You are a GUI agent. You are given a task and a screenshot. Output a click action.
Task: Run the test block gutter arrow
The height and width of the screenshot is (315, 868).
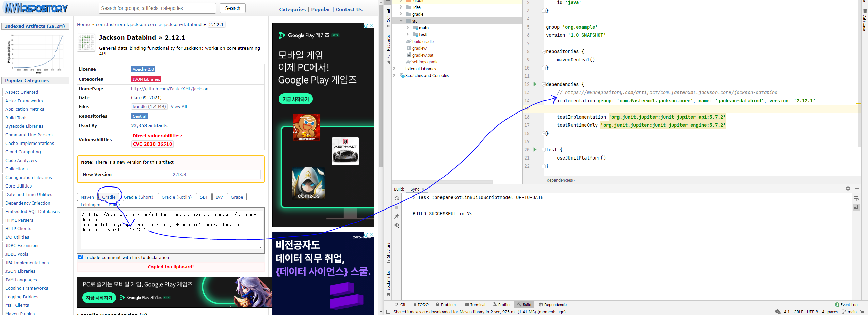point(535,150)
